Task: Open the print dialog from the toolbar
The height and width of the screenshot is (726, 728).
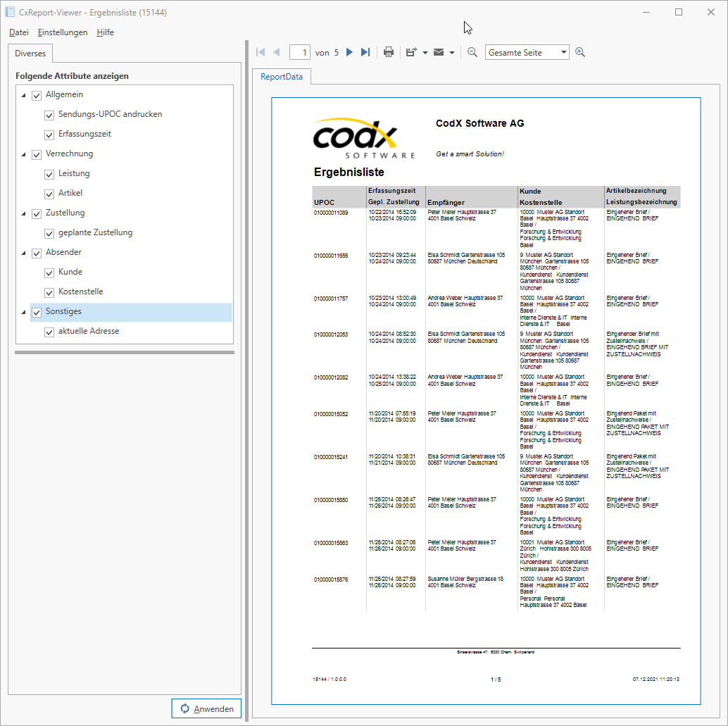Action: 388,51
